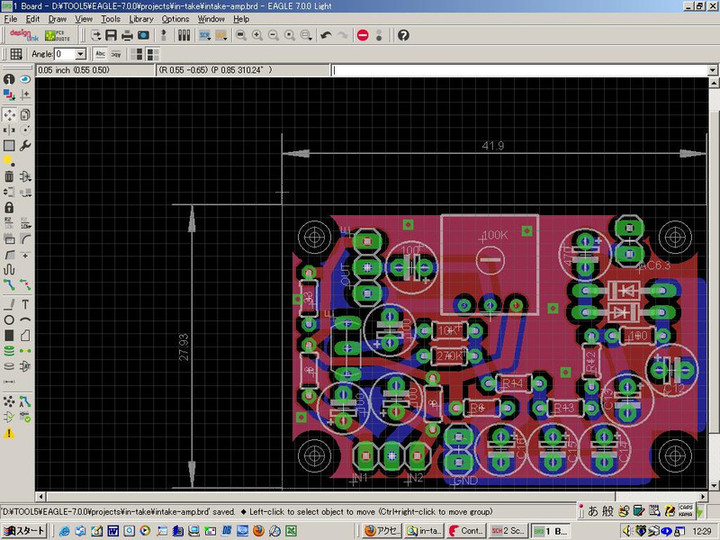This screenshot has width=720, height=540.
Task: Click the design link button
Action: [24, 35]
